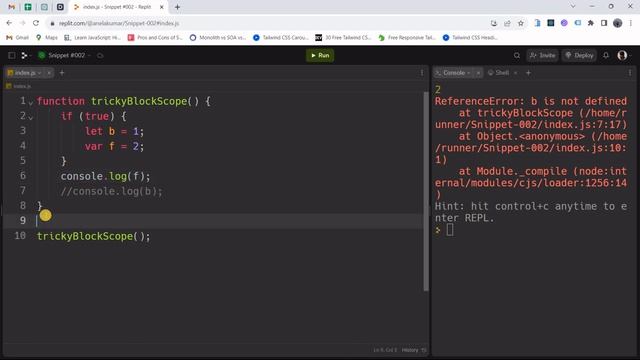The height and width of the screenshot is (360, 640).
Task: Open the Gmail bookmark
Action: coord(17,38)
